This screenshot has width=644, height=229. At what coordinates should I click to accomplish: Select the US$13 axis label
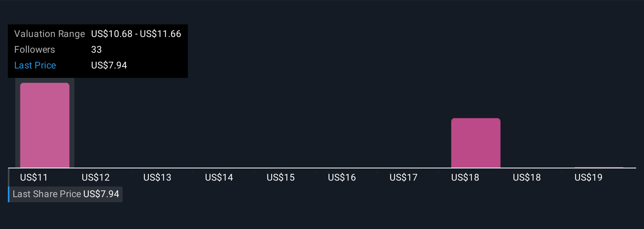[x=157, y=177]
